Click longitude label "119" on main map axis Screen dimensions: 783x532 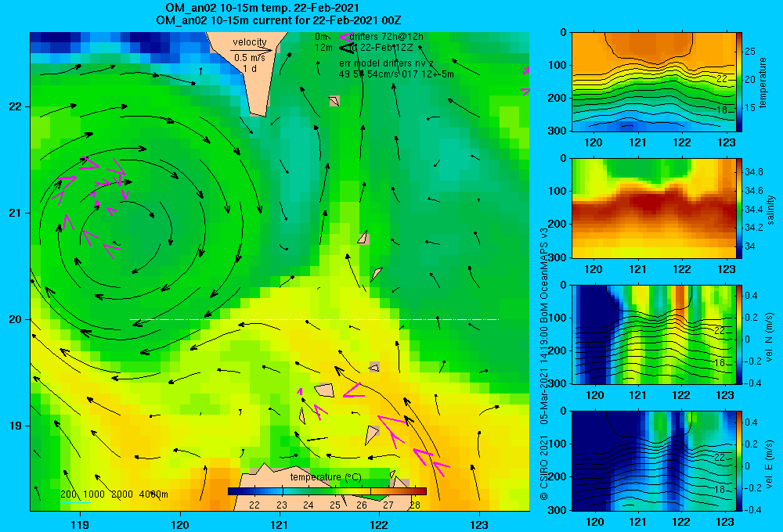(x=80, y=524)
